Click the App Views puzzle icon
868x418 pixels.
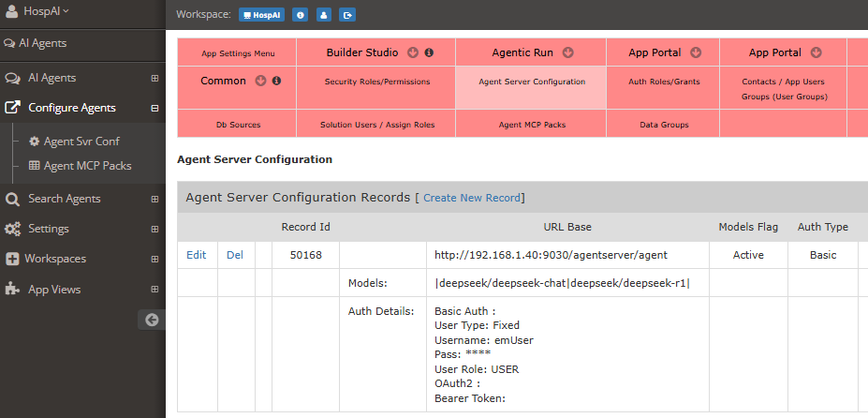pyautogui.click(x=12, y=290)
